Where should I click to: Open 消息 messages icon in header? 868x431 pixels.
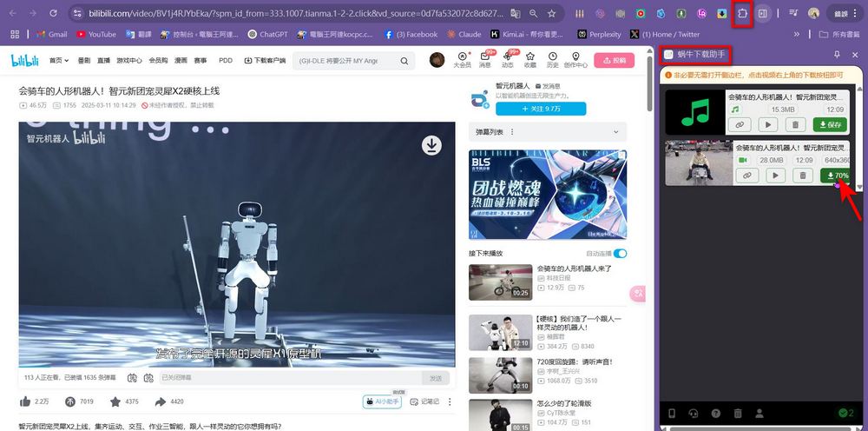(x=485, y=60)
